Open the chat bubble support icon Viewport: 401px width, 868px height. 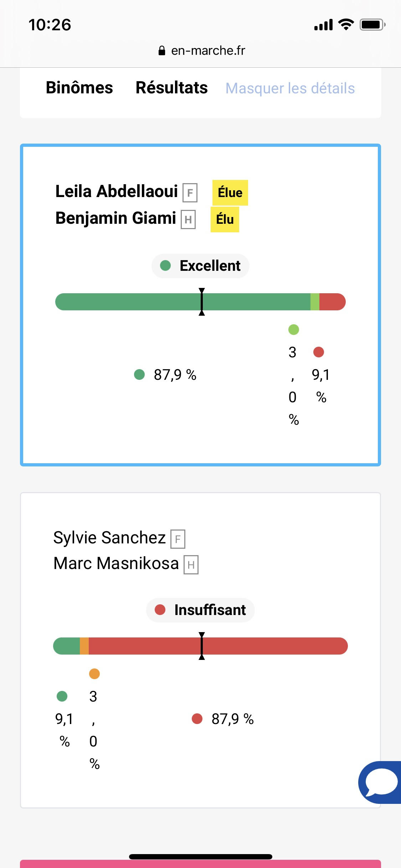pos(381,782)
